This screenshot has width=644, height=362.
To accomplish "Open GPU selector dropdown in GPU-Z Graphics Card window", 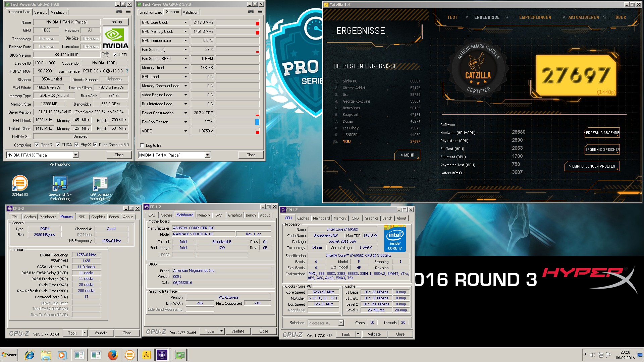I will click(x=75, y=155).
